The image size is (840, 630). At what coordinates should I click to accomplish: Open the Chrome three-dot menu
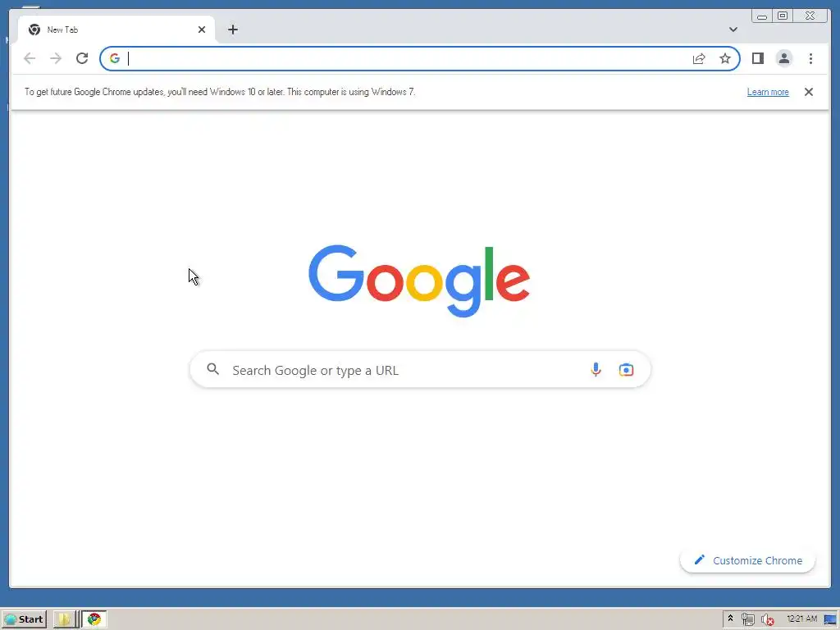pyautogui.click(x=810, y=58)
